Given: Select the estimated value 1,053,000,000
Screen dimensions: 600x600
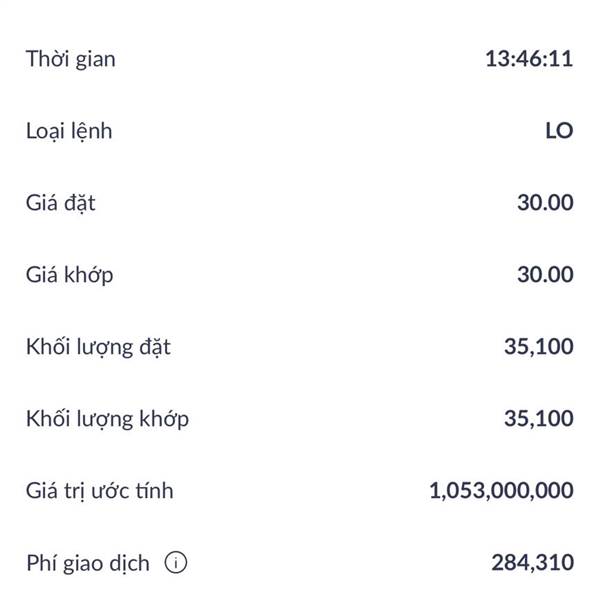Looking at the screenshot, I should [x=501, y=491].
